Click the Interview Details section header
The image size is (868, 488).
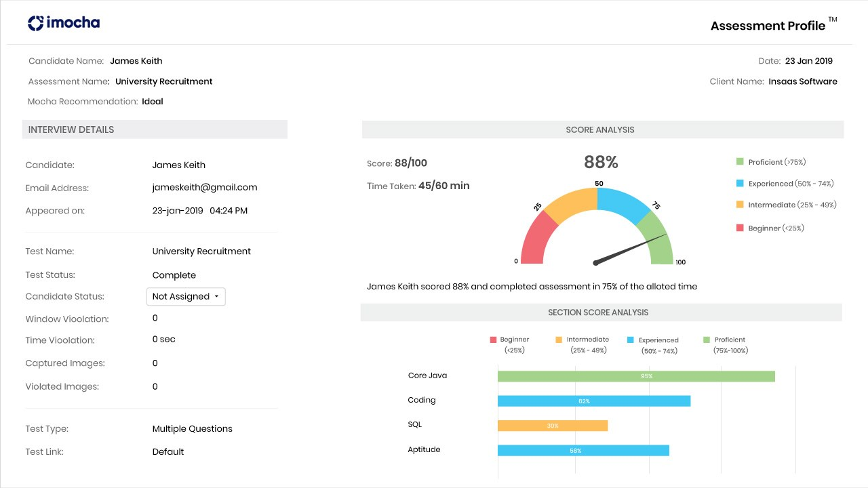coord(155,129)
